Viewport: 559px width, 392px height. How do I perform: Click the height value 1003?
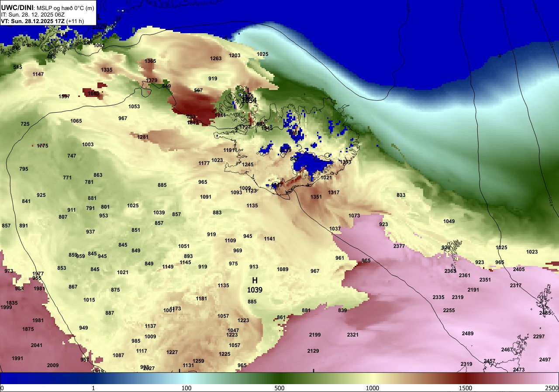tap(88, 144)
